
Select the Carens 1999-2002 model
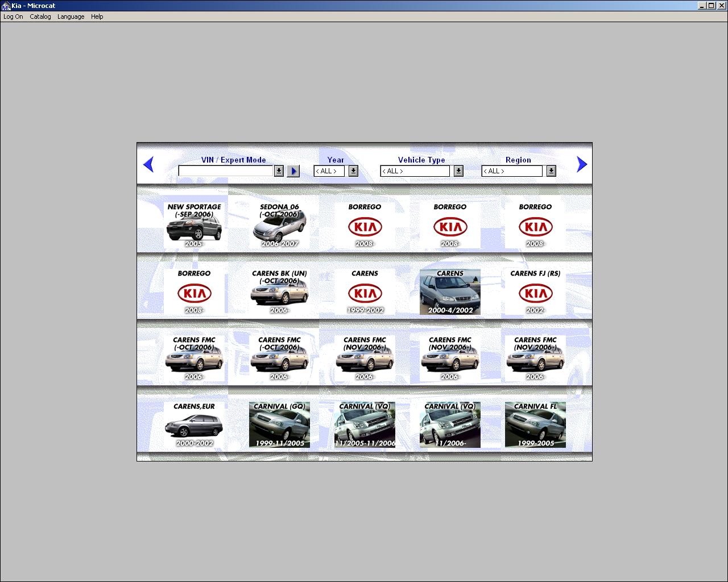365,292
